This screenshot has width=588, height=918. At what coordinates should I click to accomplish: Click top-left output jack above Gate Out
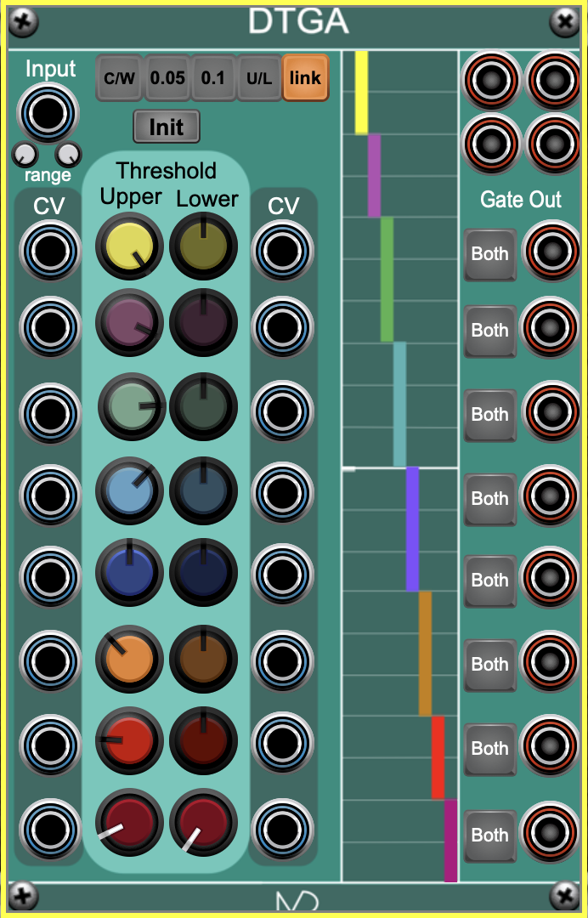coord(491,80)
